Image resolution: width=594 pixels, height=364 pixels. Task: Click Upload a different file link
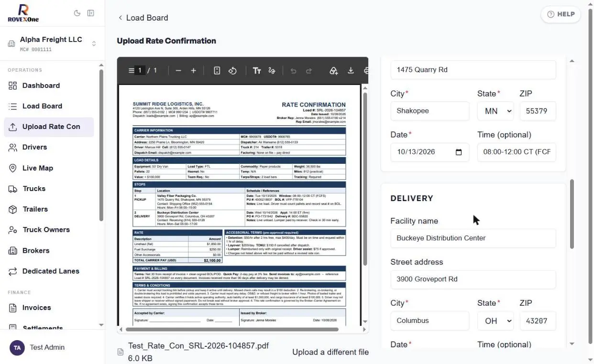point(330,352)
